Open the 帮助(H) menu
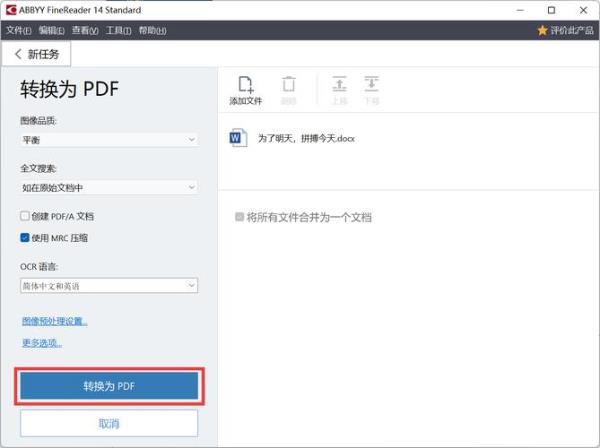 click(152, 30)
